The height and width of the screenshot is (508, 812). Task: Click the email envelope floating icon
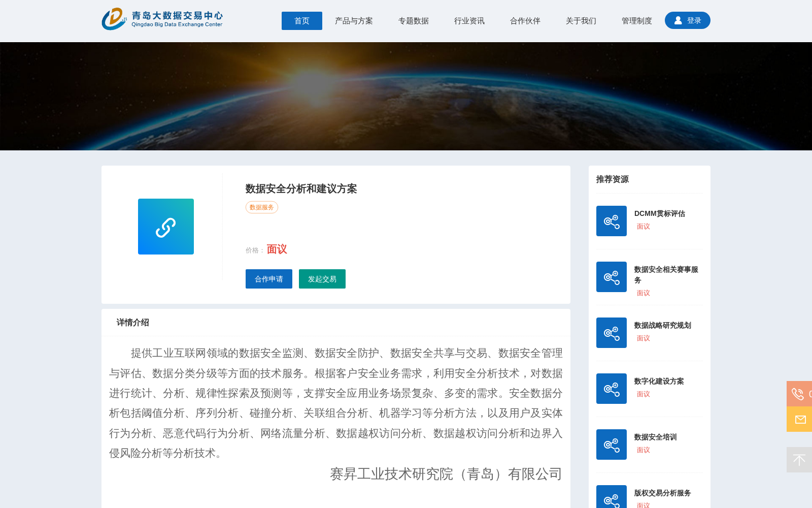799,419
